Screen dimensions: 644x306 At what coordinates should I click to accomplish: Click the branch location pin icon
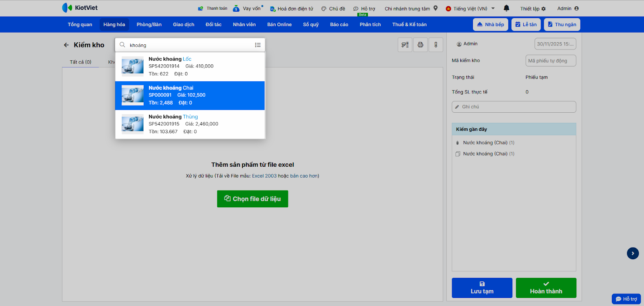click(436, 8)
